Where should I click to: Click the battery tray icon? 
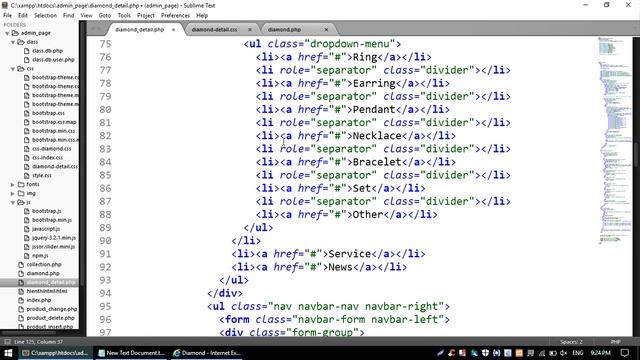point(553,353)
